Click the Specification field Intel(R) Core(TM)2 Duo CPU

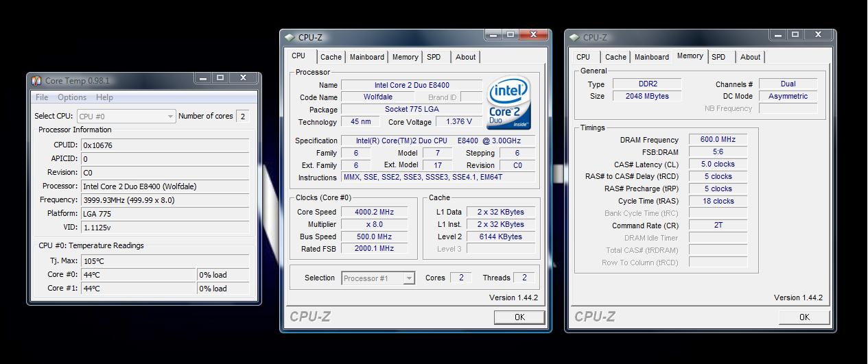pyautogui.click(x=438, y=141)
